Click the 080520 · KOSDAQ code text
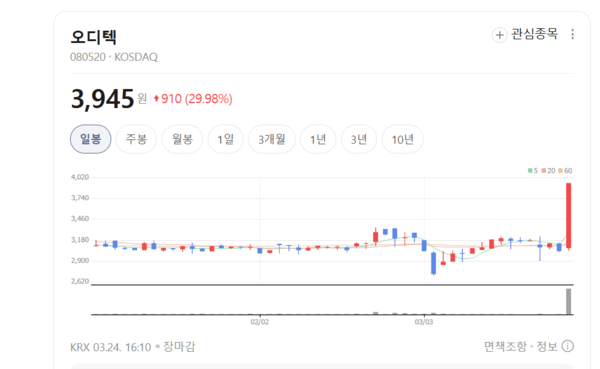This screenshot has width=600, height=369. 114,57
